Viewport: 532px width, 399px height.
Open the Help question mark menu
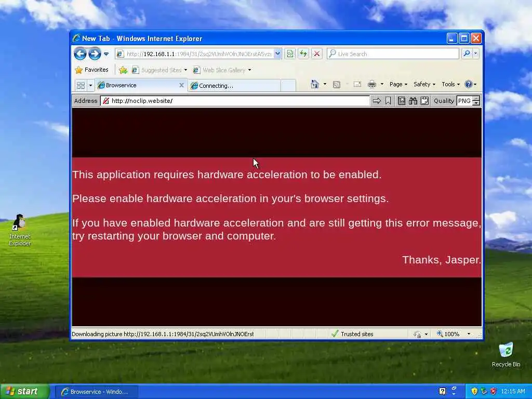pyautogui.click(x=470, y=84)
